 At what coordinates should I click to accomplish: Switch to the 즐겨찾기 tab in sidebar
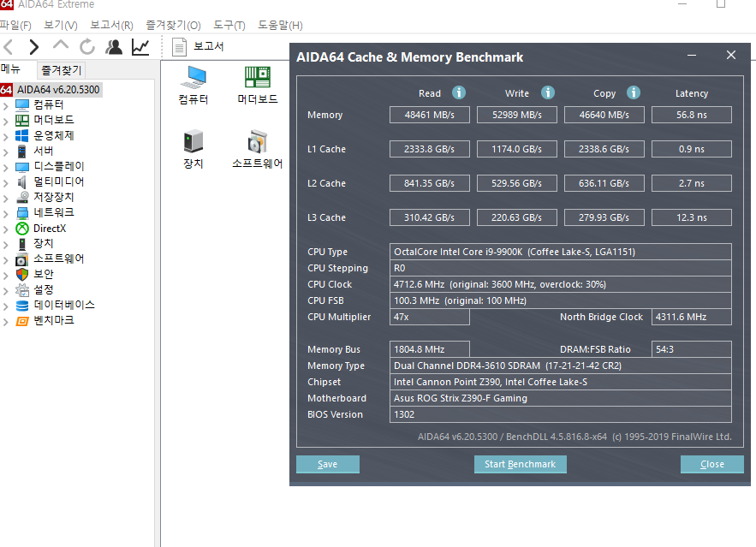click(62, 70)
